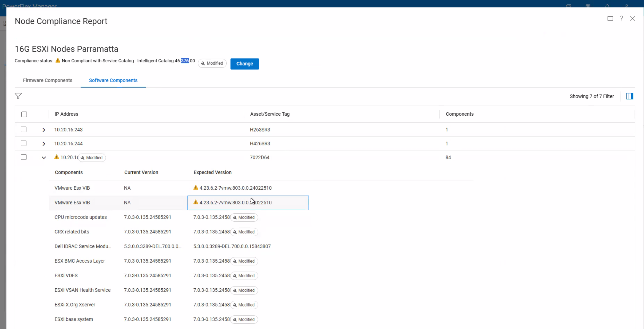
Task: Open the filter funnel icon above the table
Action: [x=18, y=96]
